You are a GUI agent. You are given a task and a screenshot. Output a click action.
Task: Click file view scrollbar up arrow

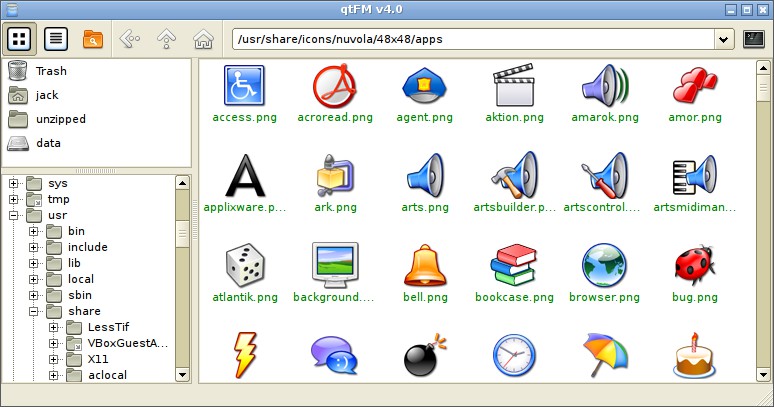point(763,68)
